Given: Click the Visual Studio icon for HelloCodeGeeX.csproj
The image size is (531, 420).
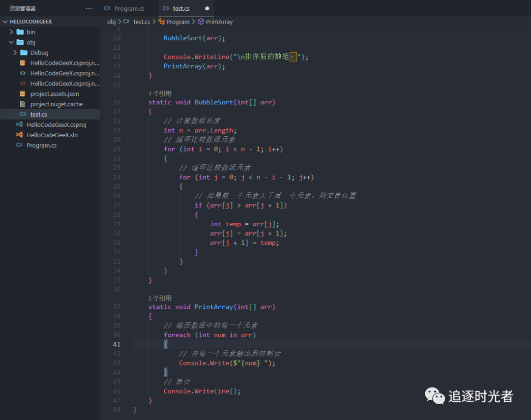Looking at the screenshot, I should point(19,124).
